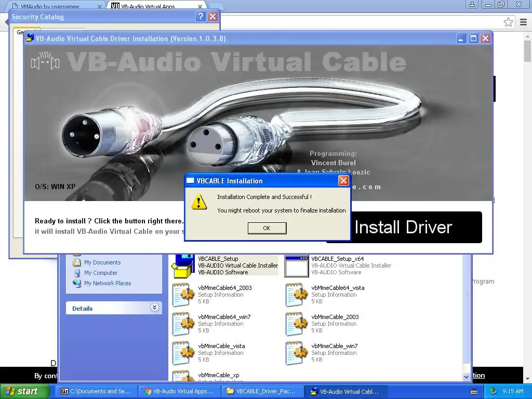
Task: Click the browser scrollbar down arrow
Action: [528, 379]
